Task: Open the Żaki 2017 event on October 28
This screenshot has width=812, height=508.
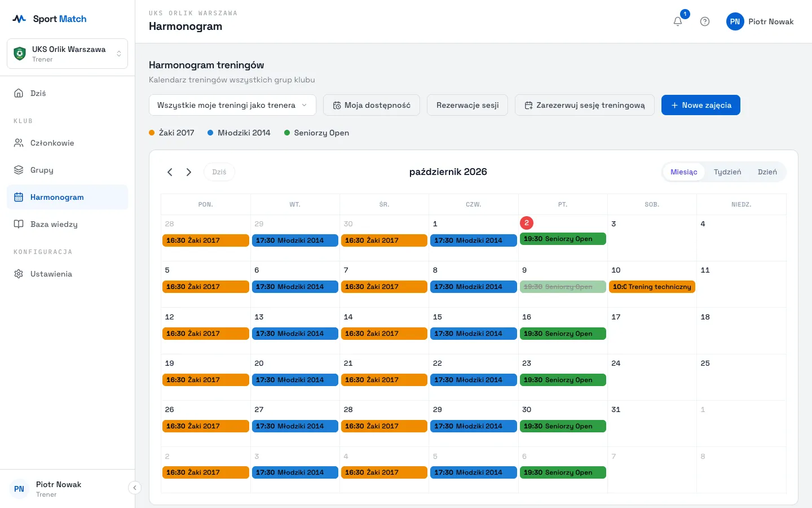Action: 384,426
